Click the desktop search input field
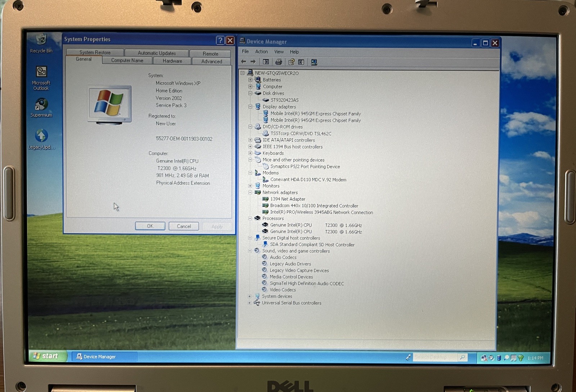This screenshot has height=392, width=576. [435, 357]
